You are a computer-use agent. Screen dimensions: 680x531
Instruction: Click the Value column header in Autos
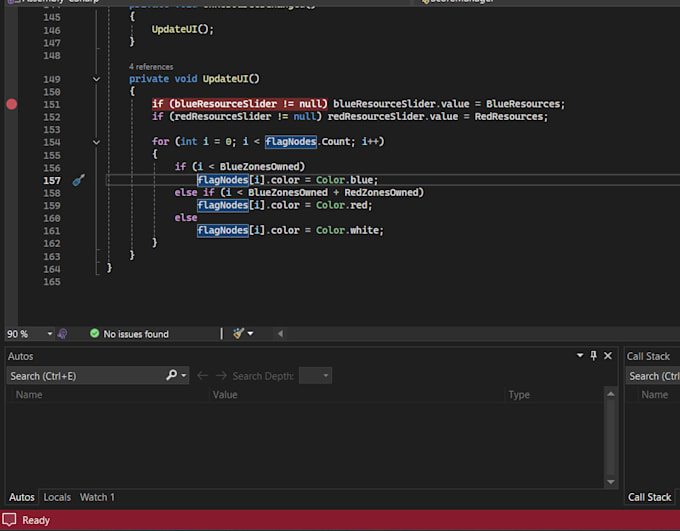(225, 395)
